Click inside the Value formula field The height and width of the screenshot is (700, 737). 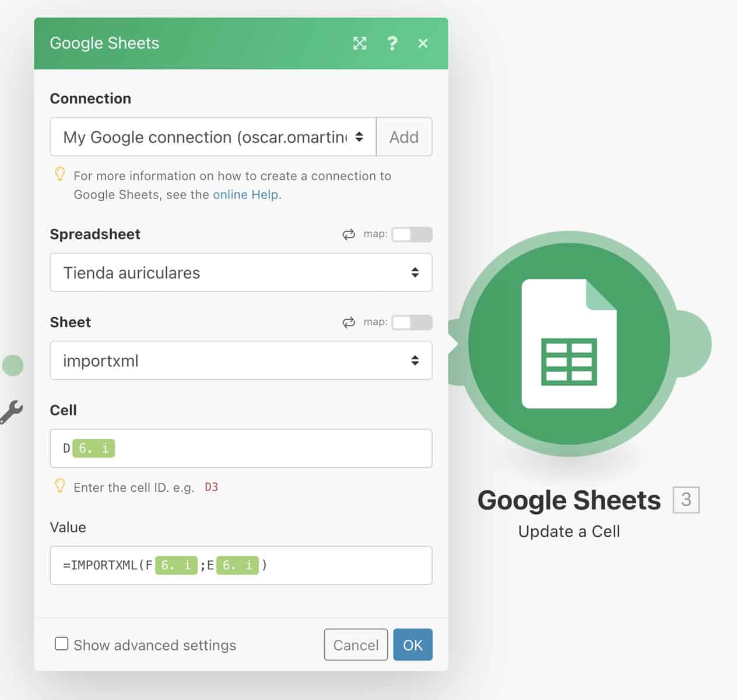pos(241,565)
